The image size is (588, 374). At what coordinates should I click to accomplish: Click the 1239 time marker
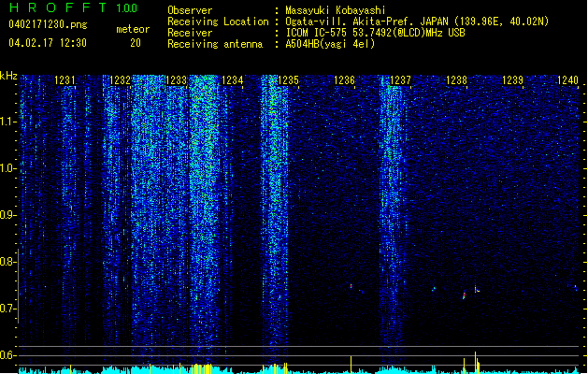[512, 80]
